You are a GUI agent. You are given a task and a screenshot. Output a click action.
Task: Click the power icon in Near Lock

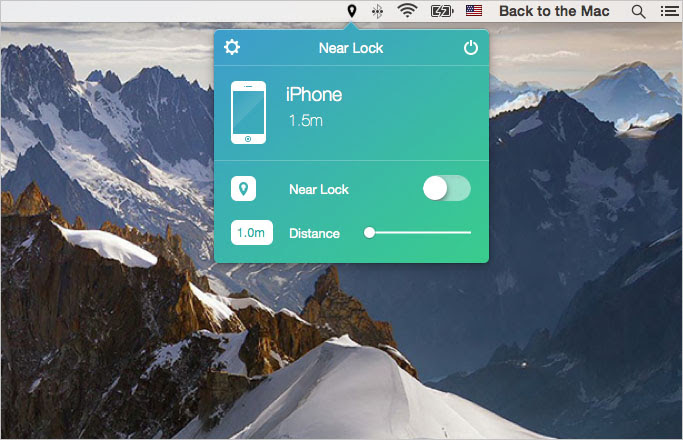471,47
